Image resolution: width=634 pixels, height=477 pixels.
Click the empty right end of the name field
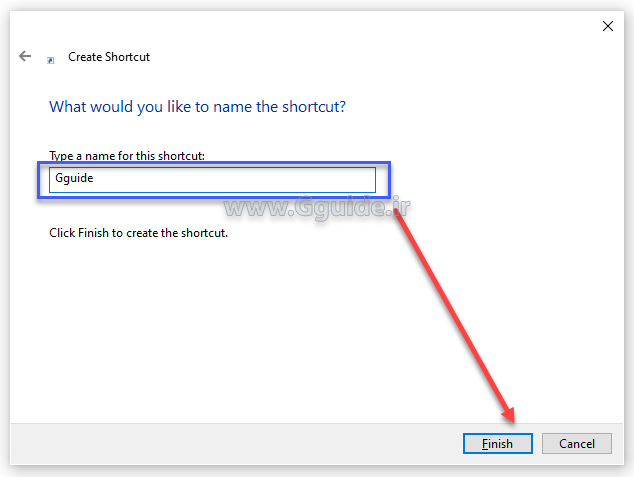point(340,180)
